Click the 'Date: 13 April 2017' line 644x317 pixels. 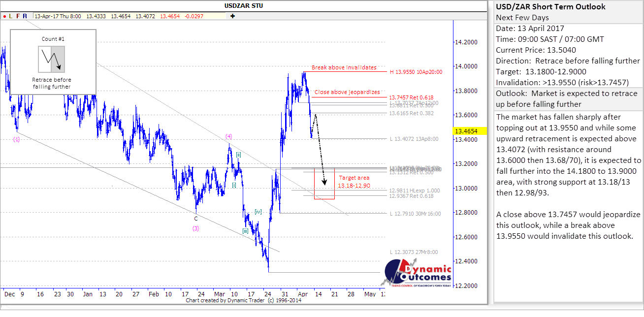[530, 29]
